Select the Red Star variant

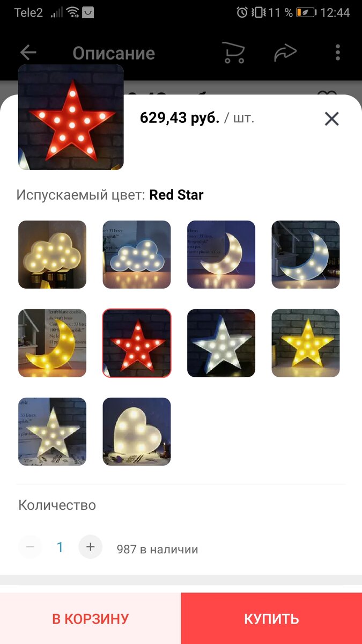tap(137, 343)
